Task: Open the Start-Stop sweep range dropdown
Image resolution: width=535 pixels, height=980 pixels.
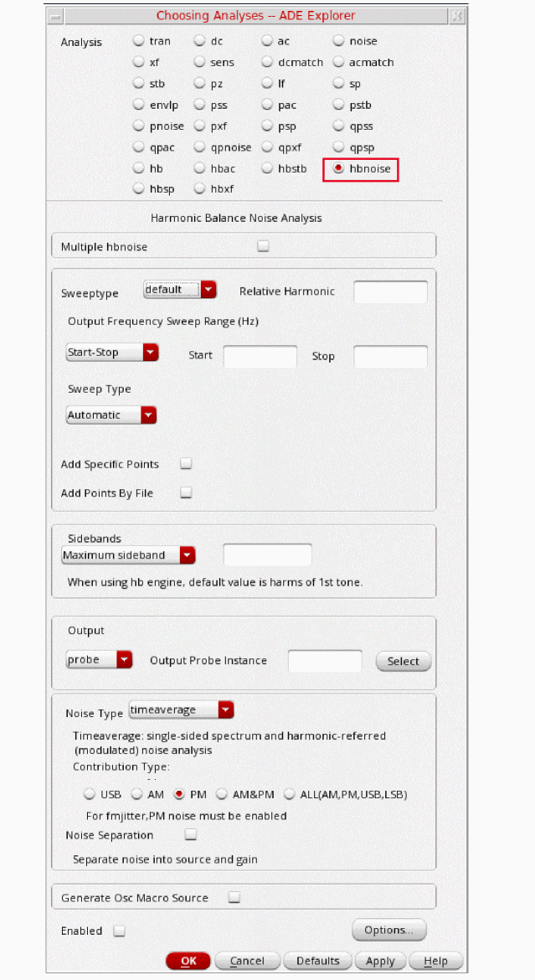Action: 112,353
